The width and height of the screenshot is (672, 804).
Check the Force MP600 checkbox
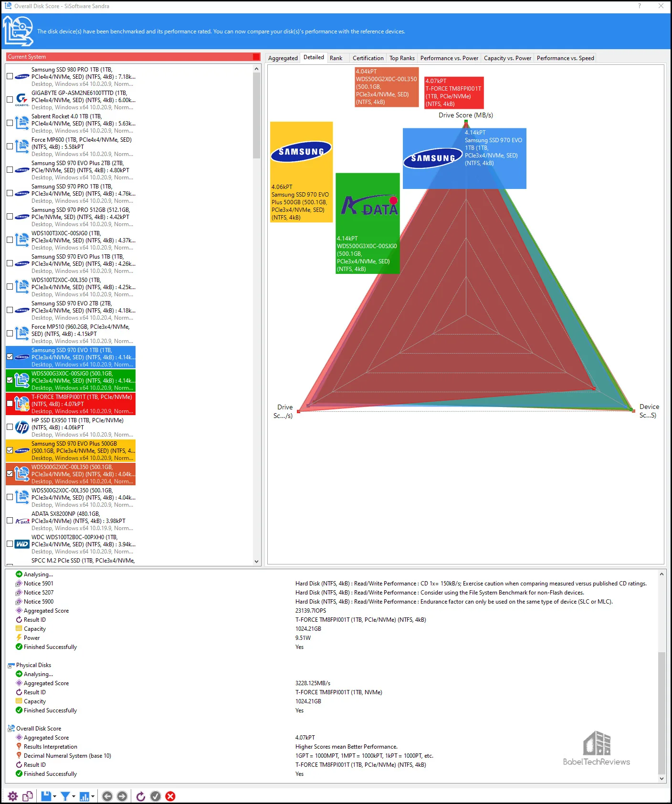(10, 146)
